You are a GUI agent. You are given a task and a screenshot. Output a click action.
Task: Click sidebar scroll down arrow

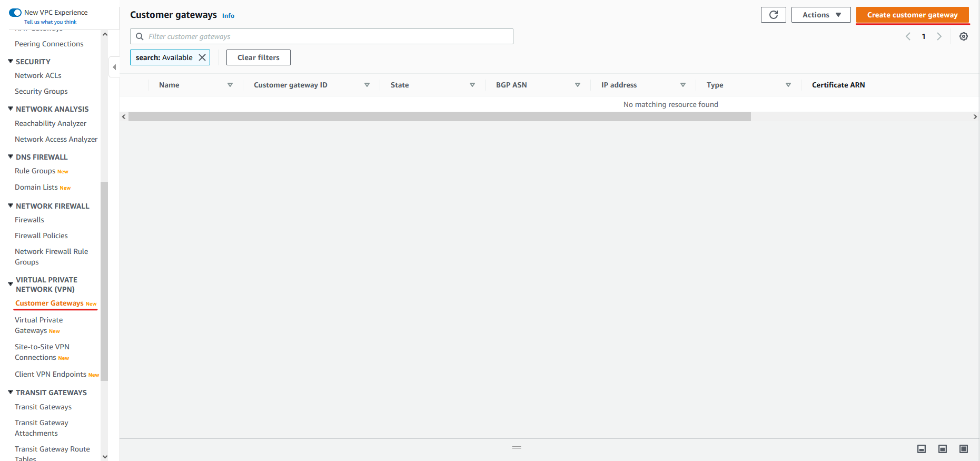pyautogui.click(x=105, y=457)
